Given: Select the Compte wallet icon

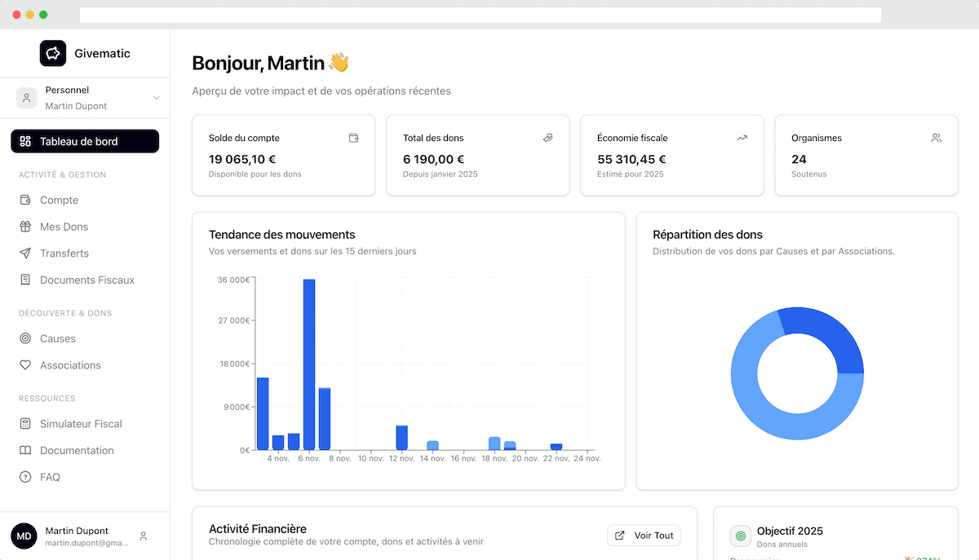Looking at the screenshot, I should click(x=27, y=200).
